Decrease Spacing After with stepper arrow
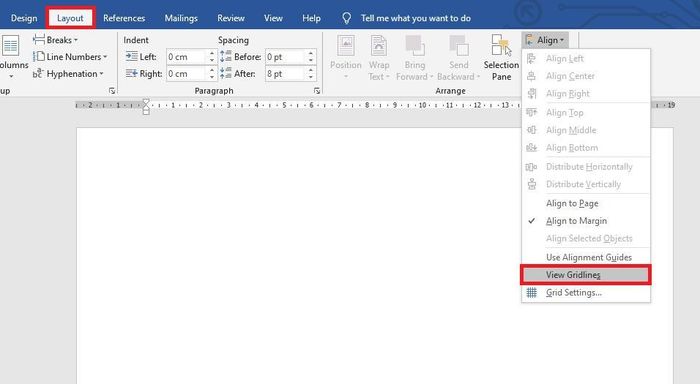 tap(311, 77)
